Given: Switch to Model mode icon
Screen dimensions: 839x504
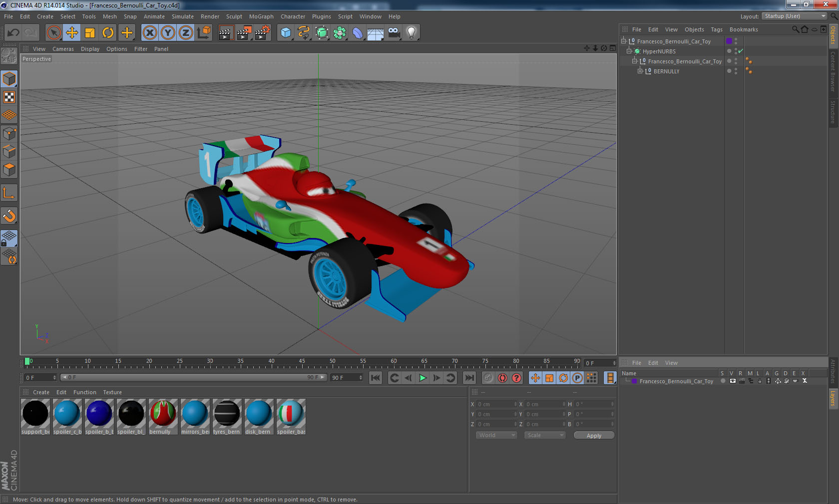Looking at the screenshot, I should 9,79.
